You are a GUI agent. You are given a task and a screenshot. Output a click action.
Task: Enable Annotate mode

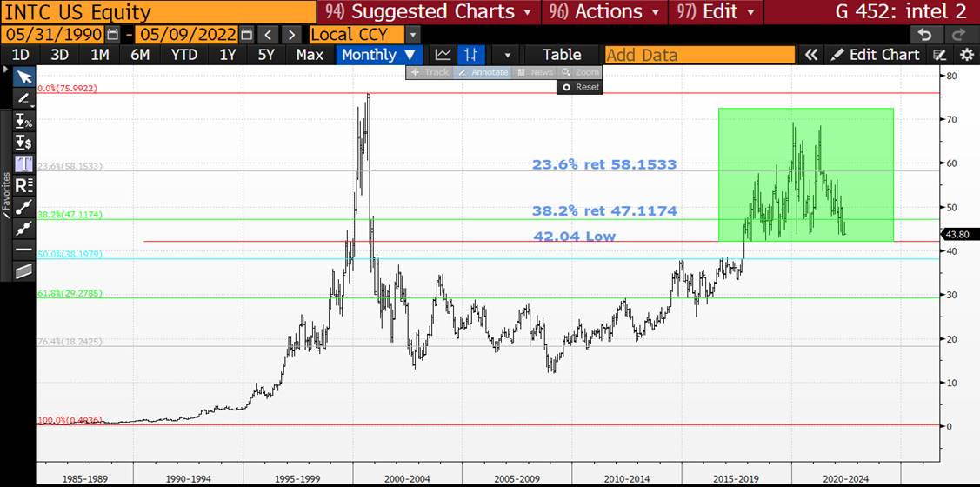pyautogui.click(x=482, y=72)
